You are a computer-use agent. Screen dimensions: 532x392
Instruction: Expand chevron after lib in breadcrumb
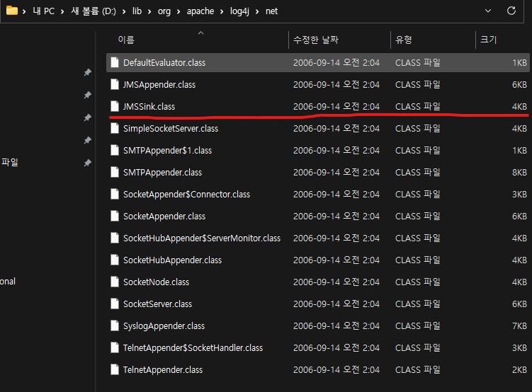point(149,11)
